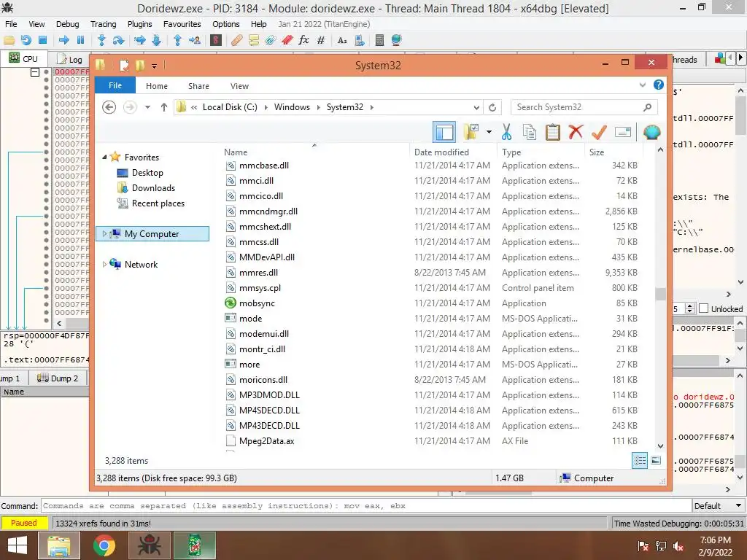Click the Explorer orange checkmark icon

pos(599,132)
